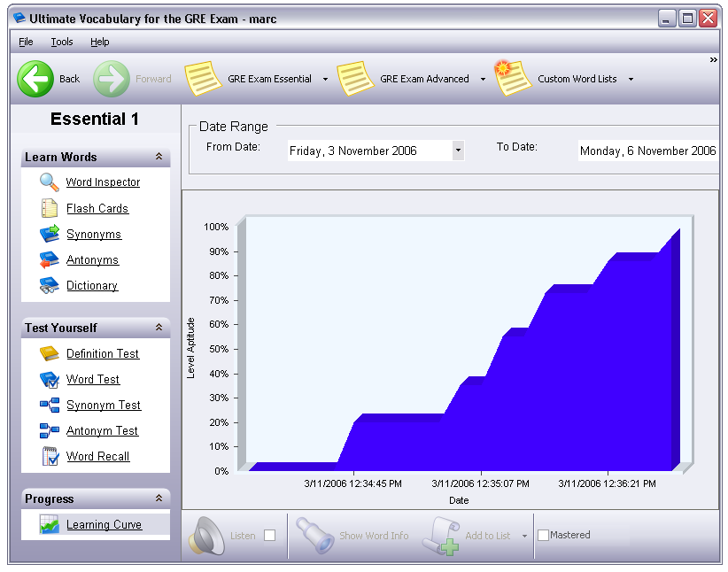This screenshot has height=572, width=728.
Task: Click the To Date field text
Action: (648, 151)
